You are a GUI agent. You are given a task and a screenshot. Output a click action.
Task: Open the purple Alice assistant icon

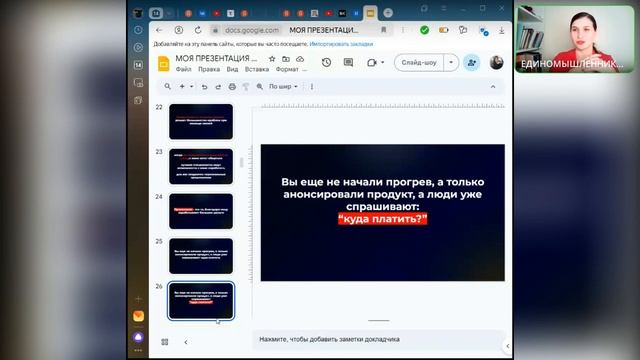coord(138,337)
